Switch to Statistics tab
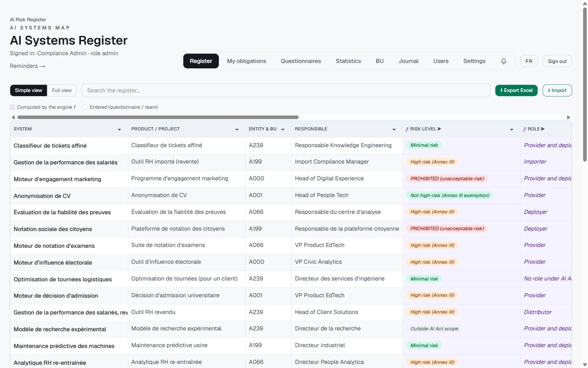The width and height of the screenshot is (588, 368). tap(348, 61)
